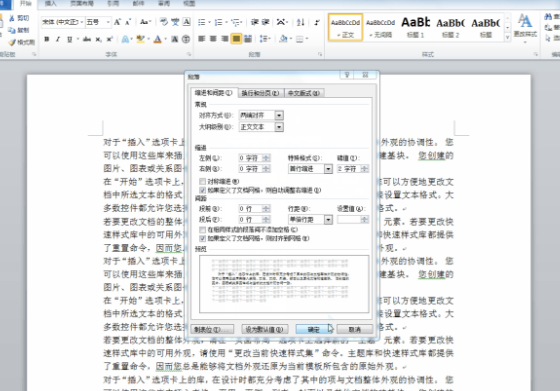Image resolution: width=560 pixels, height=391 pixels.
Task: Expand the styles gallery more arrow
Action: (x=508, y=37)
